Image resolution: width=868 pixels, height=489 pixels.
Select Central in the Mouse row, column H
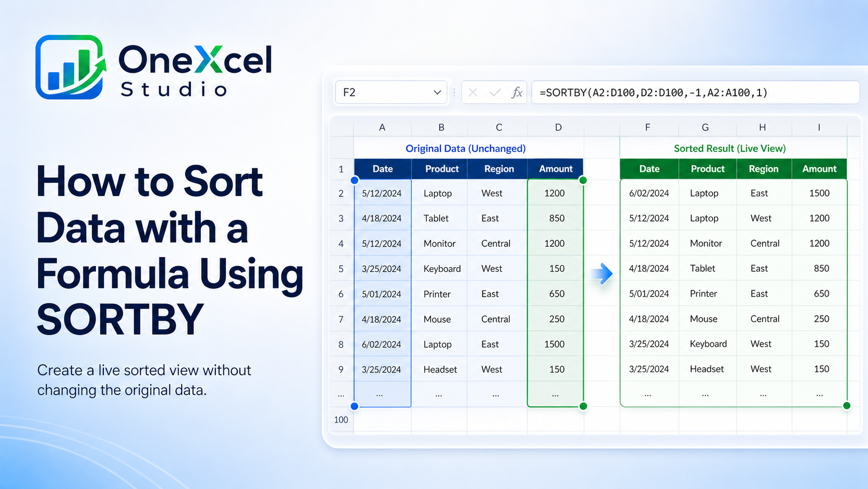pos(764,319)
